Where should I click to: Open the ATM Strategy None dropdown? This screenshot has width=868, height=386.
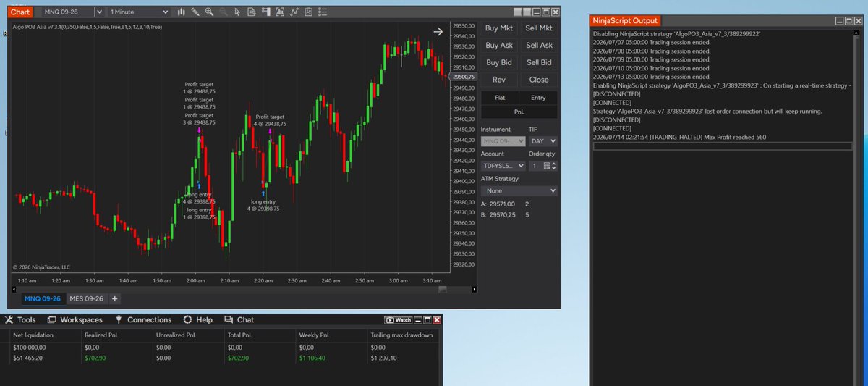click(x=519, y=190)
